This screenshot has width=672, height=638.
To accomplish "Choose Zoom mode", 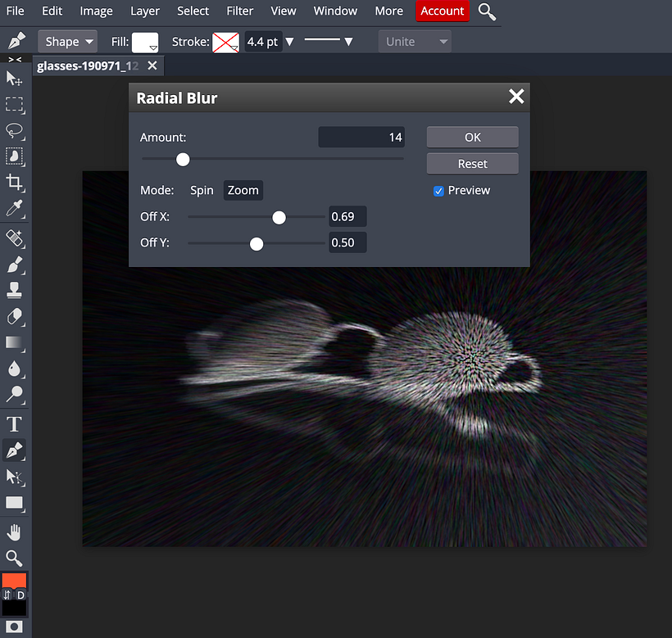I will (243, 190).
